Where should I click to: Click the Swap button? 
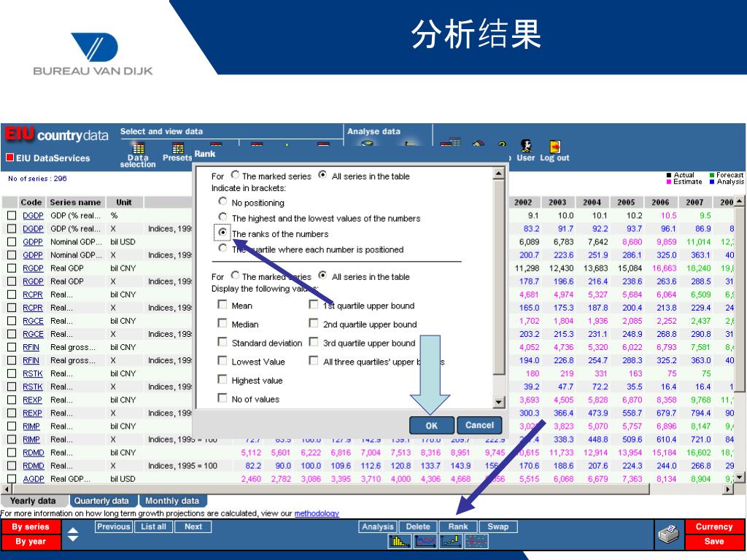pyautogui.click(x=498, y=526)
